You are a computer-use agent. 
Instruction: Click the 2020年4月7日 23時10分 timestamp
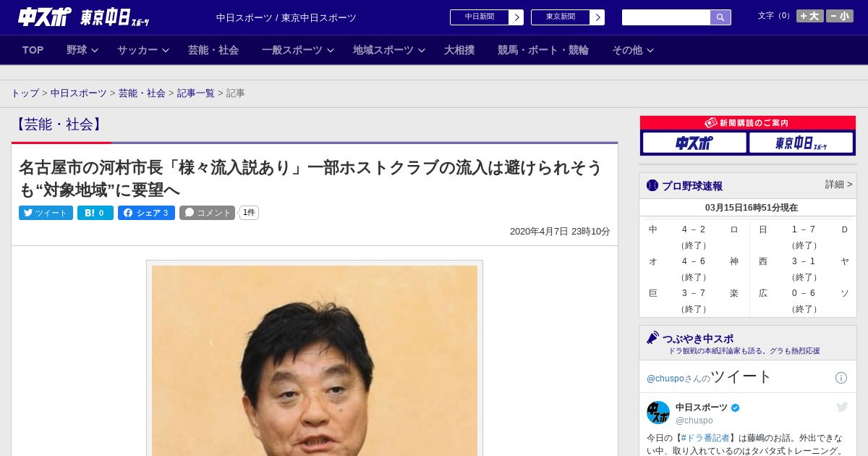click(560, 232)
